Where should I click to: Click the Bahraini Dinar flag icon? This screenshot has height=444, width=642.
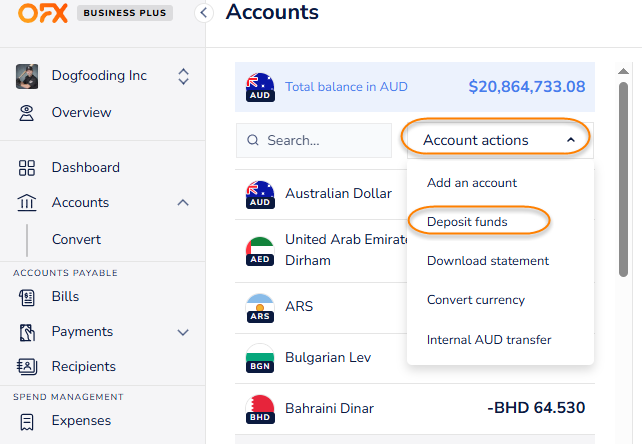pyautogui.click(x=260, y=409)
